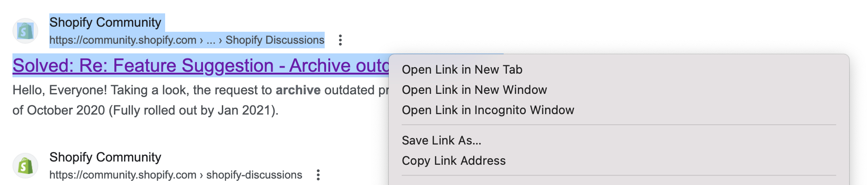The height and width of the screenshot is (185, 868).
Task: Select Open Link in New Window
Action: (474, 90)
